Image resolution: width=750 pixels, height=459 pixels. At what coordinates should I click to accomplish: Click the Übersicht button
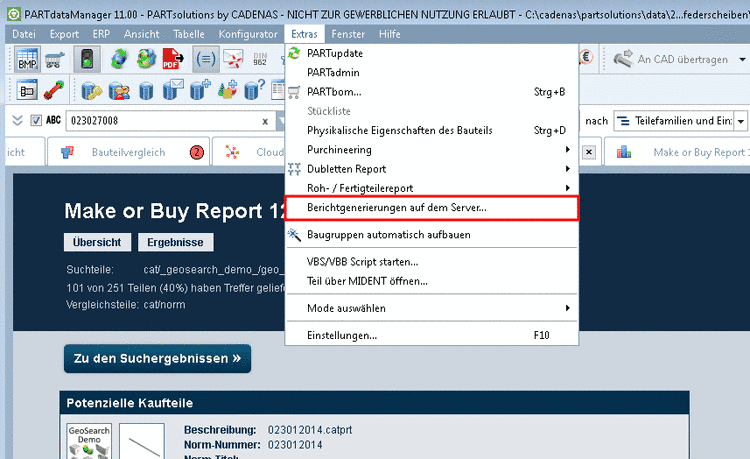point(97,242)
